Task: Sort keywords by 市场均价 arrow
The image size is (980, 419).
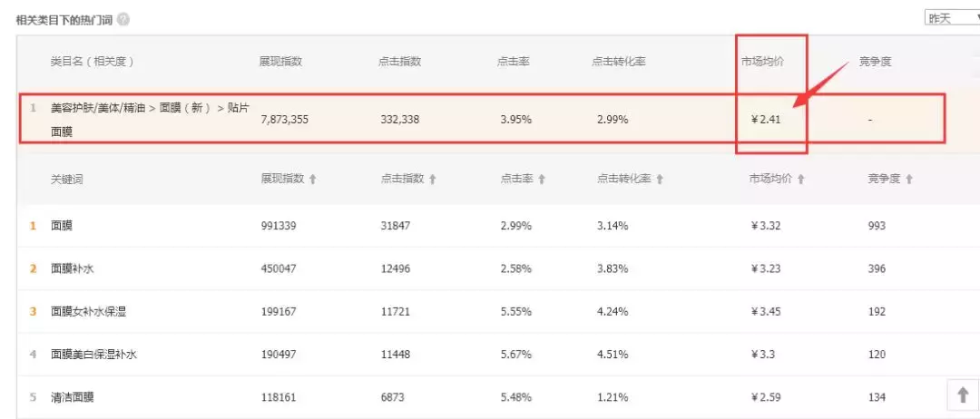Action: (801, 180)
